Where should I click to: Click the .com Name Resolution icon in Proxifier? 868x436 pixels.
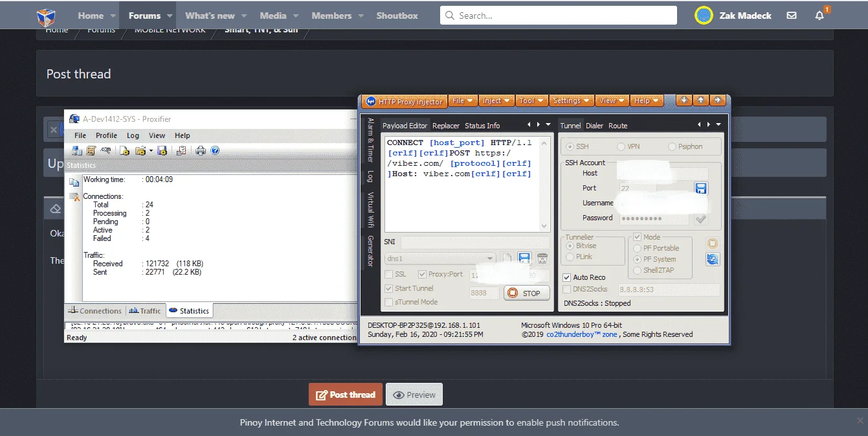[106, 150]
